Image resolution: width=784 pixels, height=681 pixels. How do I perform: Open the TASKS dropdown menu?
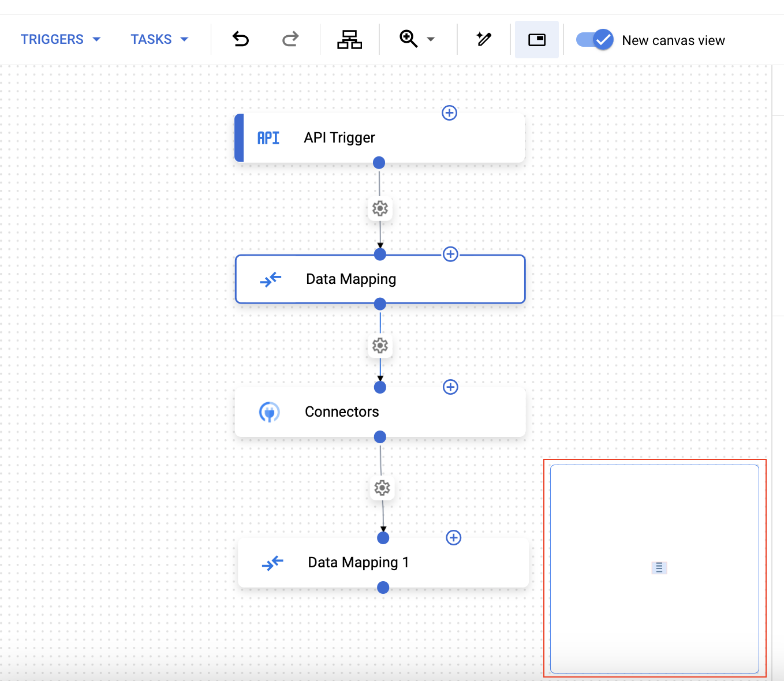[x=159, y=39]
